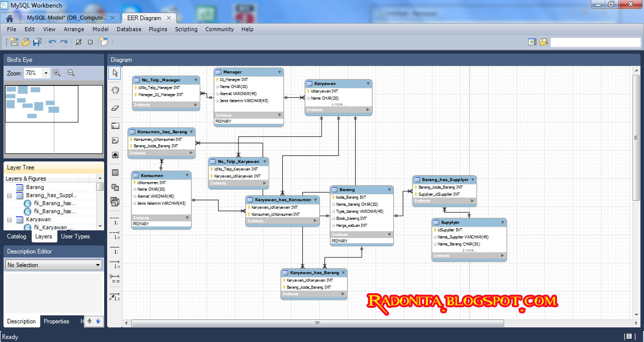Select the new image tool

tap(115, 155)
